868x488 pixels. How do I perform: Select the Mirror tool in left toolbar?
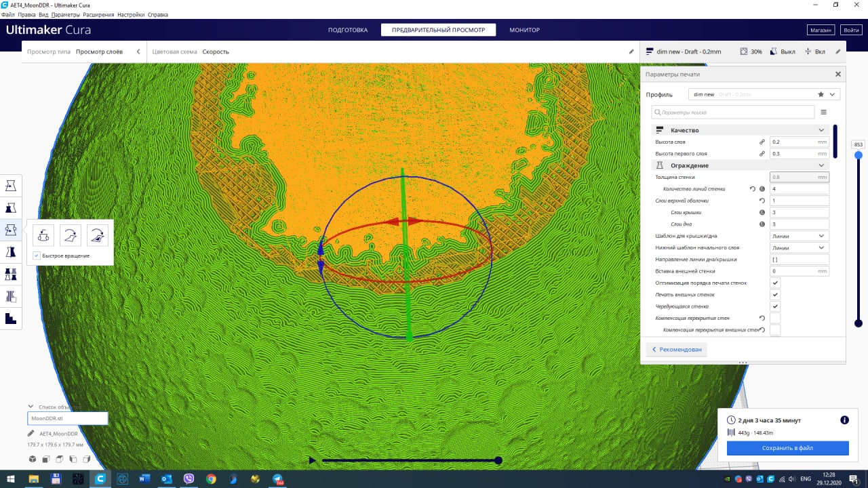tap(11, 252)
